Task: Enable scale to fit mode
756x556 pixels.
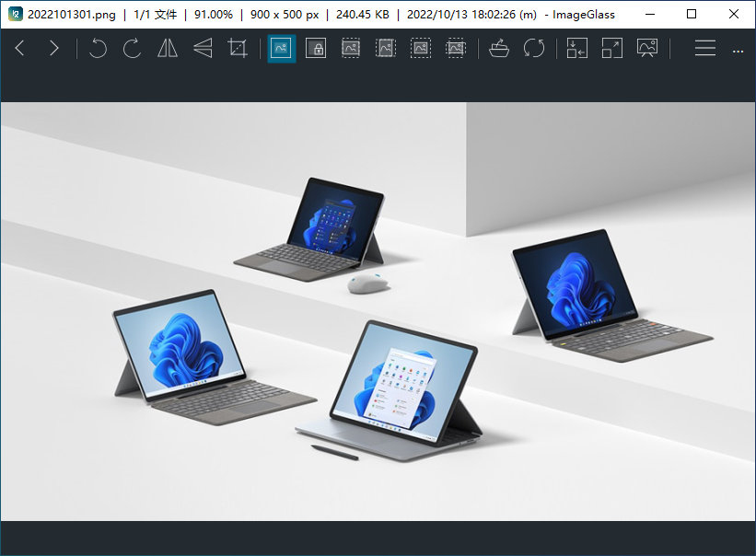Action: pos(421,48)
